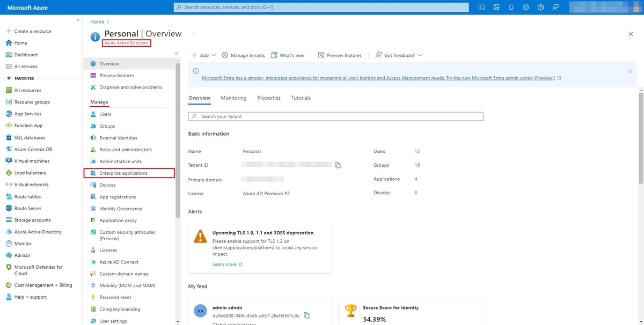The height and width of the screenshot is (325, 644).
Task: Open Directories and subscriptions filter icon
Action: [496, 8]
